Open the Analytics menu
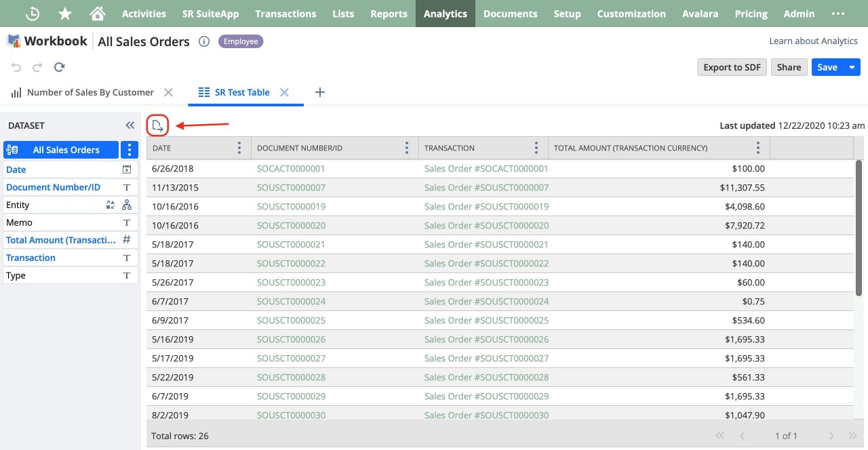The width and height of the screenshot is (868, 450). pos(446,14)
